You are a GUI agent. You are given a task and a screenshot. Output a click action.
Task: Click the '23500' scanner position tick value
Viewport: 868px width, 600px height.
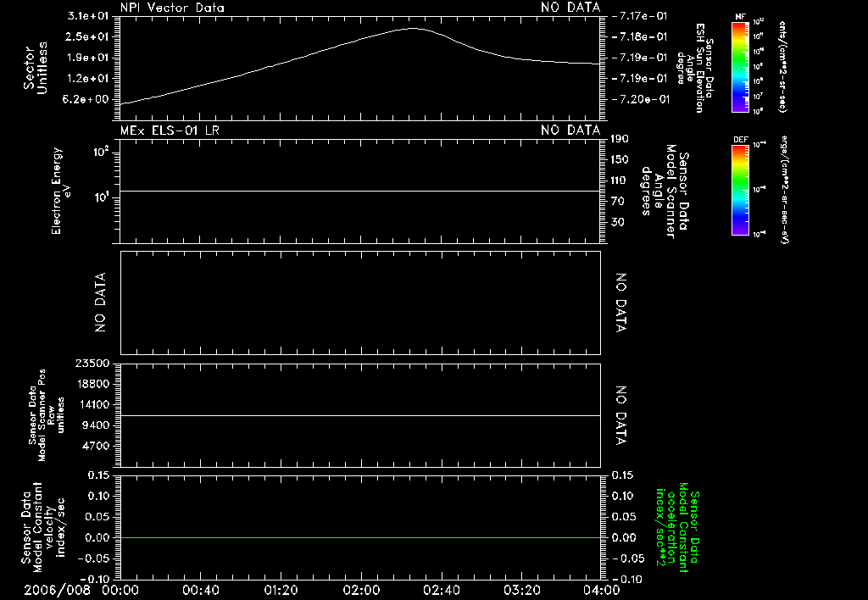[92, 363]
